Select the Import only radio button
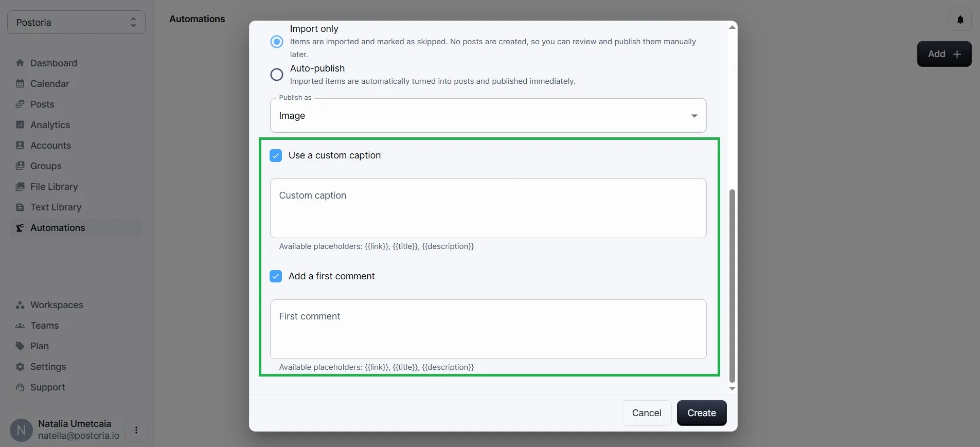Viewport: 980px width, 447px height. point(277,42)
